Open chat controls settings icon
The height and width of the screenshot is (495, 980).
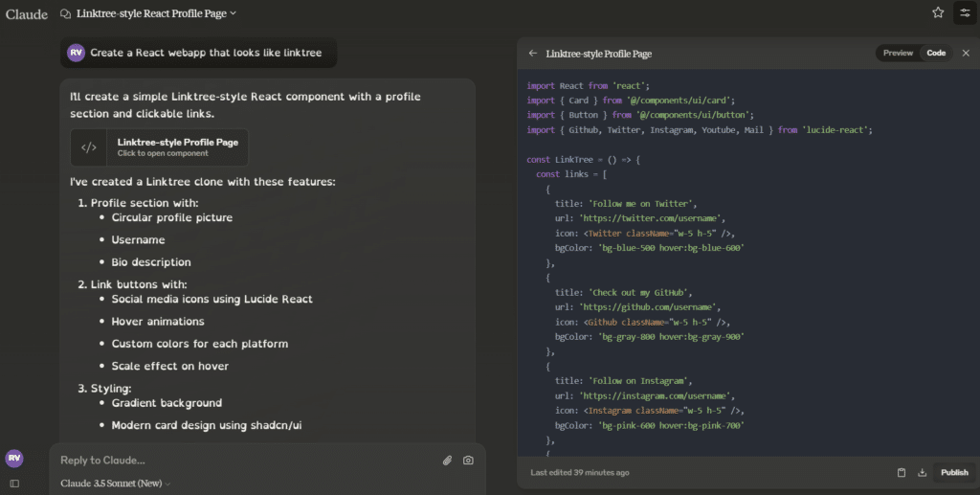point(965,12)
